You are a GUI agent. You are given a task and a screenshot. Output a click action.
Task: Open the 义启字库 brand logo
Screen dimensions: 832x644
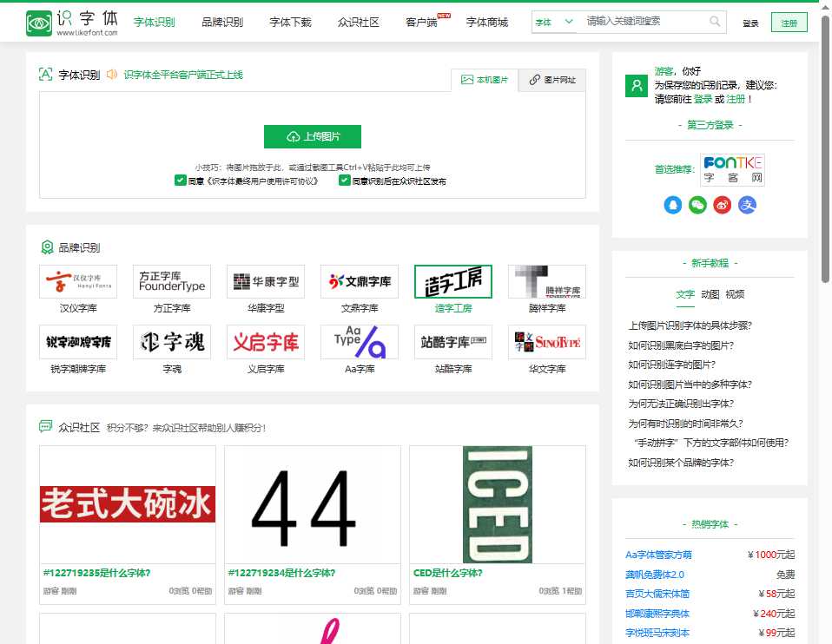pos(265,342)
